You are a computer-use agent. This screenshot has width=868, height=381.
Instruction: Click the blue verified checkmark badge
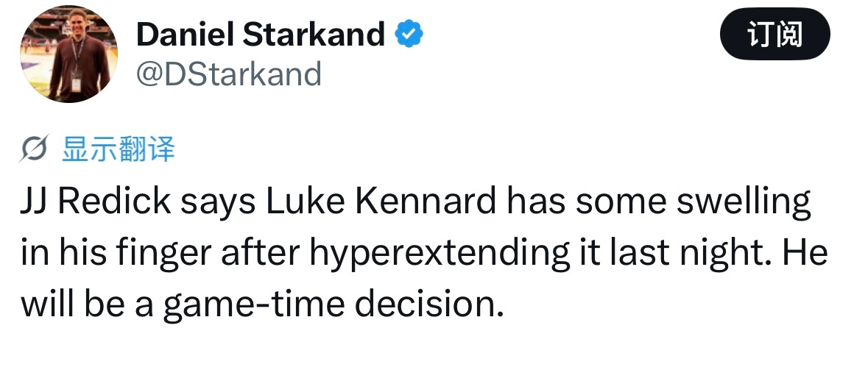coord(409,34)
